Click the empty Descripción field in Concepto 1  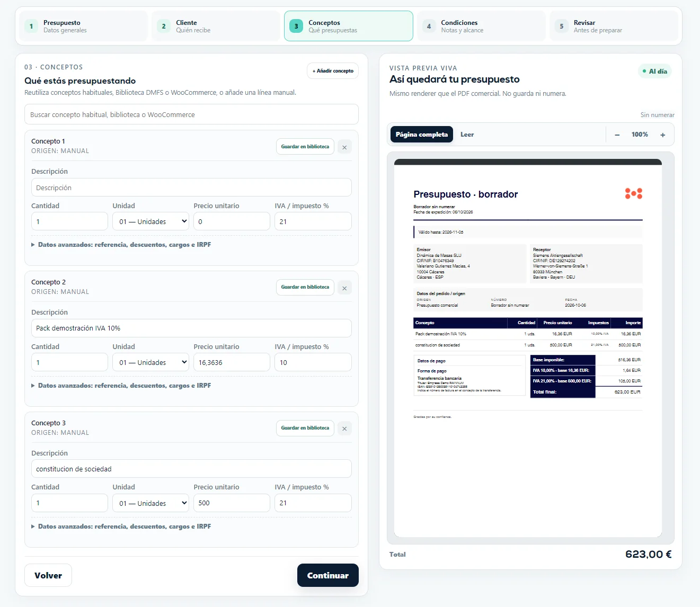click(x=191, y=188)
